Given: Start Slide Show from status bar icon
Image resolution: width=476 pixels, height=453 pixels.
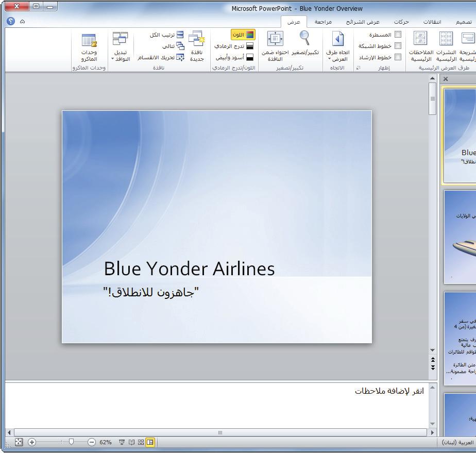Looking at the screenshot, I should coord(122,442).
